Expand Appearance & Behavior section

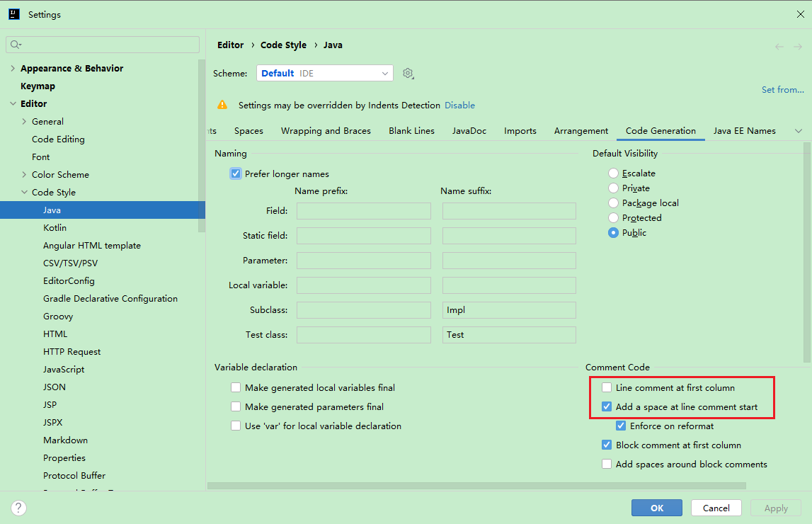pos(13,69)
